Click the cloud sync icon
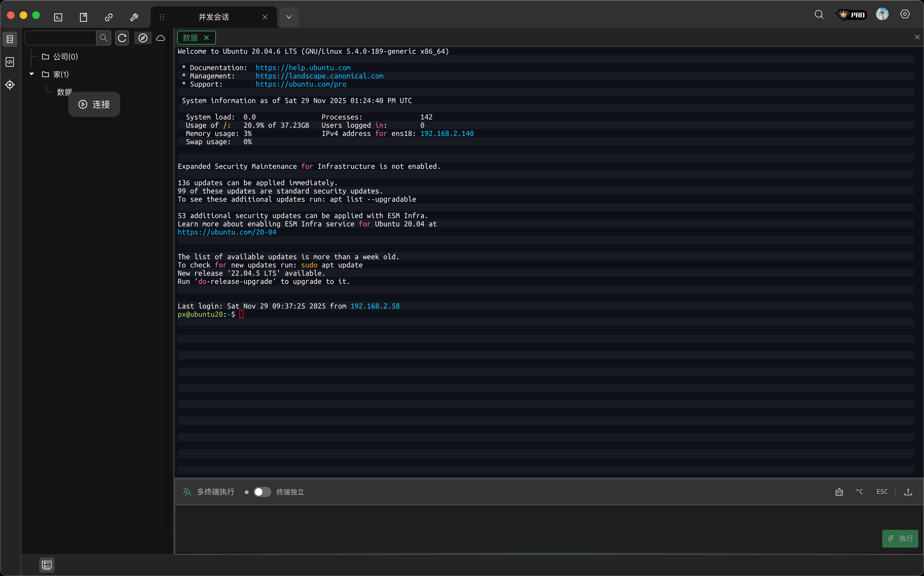This screenshot has width=924, height=576. pos(161,38)
